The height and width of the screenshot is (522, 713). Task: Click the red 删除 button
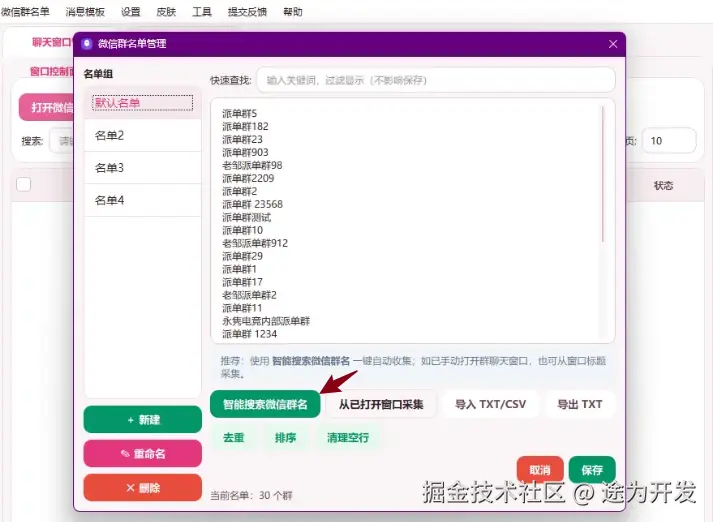point(143,487)
